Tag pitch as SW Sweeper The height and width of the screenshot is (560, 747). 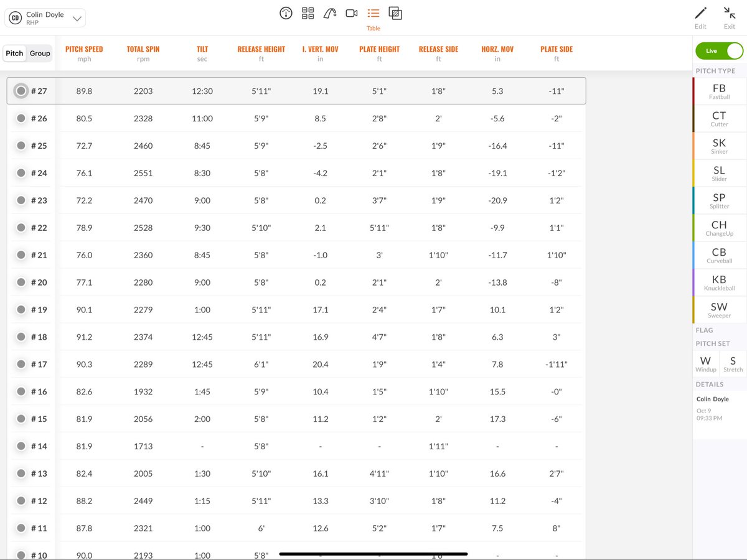coord(719,310)
